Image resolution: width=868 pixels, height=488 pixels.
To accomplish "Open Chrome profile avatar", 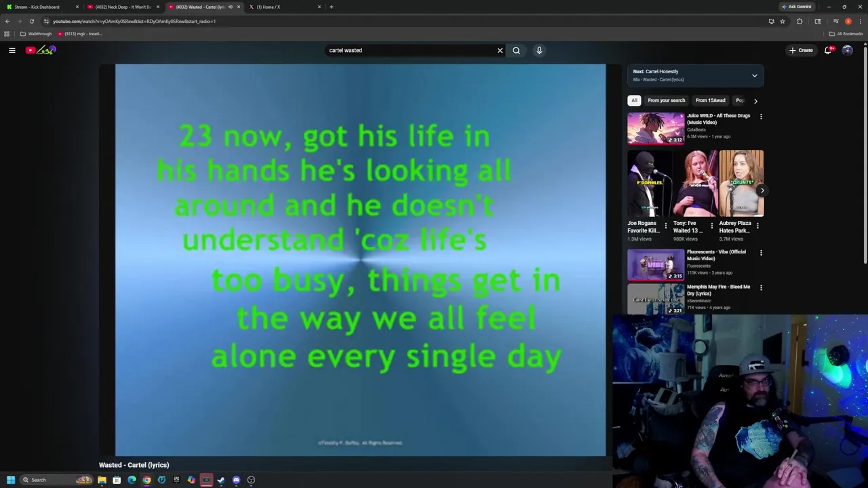I will [x=848, y=21].
